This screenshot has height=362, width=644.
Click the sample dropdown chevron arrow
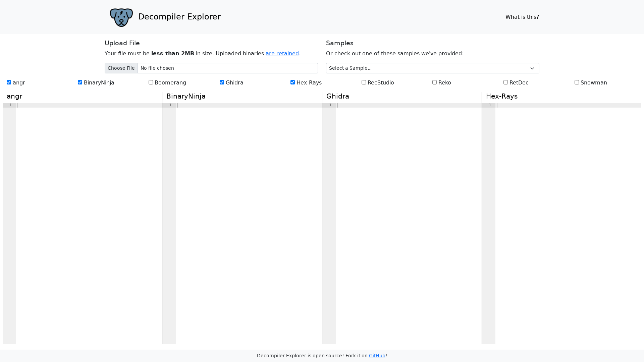tap(532, 68)
